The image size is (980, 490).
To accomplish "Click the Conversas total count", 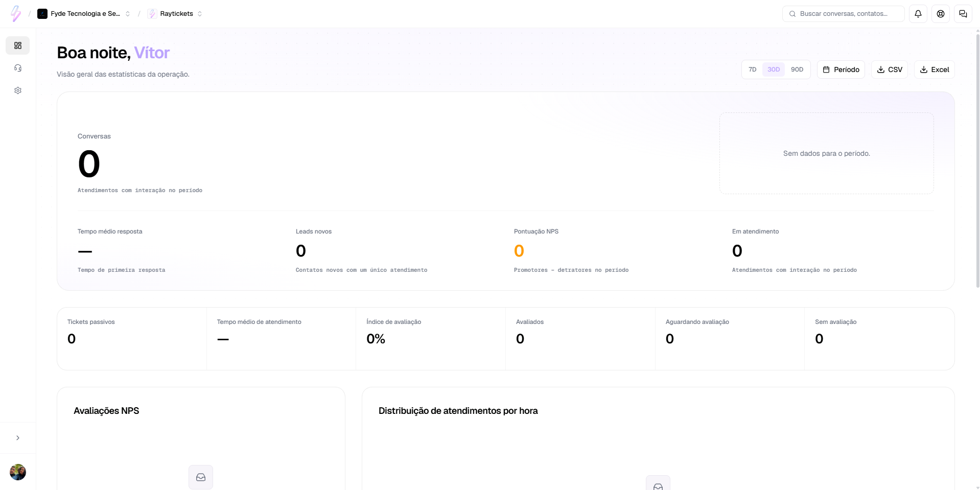I will (89, 164).
